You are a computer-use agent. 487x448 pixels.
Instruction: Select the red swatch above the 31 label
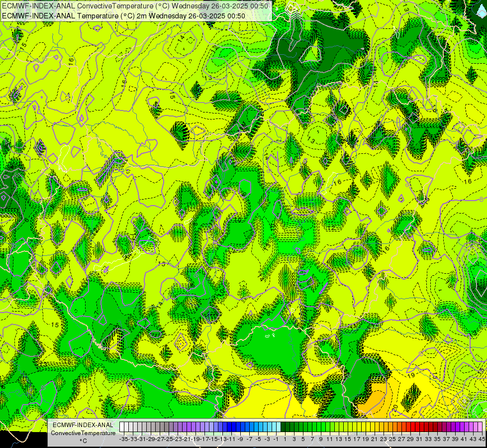click(x=417, y=427)
